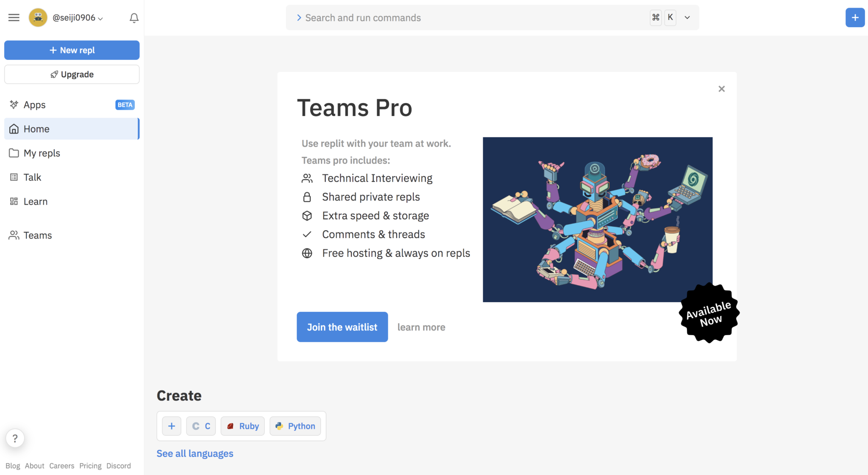Click the user avatar picture
The image size is (868, 475).
38,18
